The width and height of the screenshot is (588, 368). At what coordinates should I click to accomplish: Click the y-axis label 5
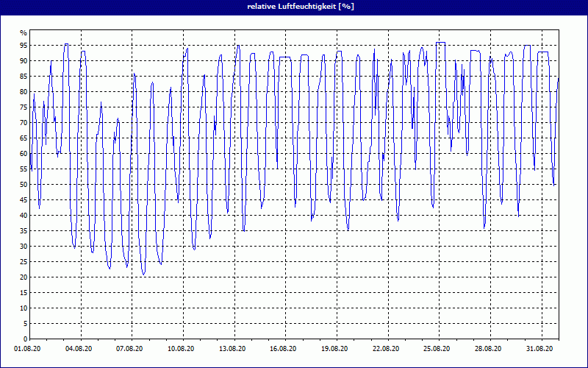(26, 324)
